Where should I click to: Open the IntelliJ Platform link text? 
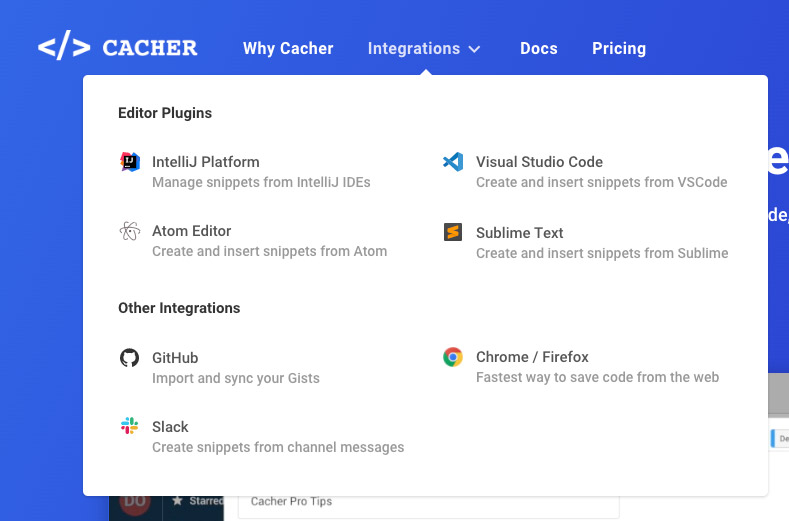tap(205, 162)
